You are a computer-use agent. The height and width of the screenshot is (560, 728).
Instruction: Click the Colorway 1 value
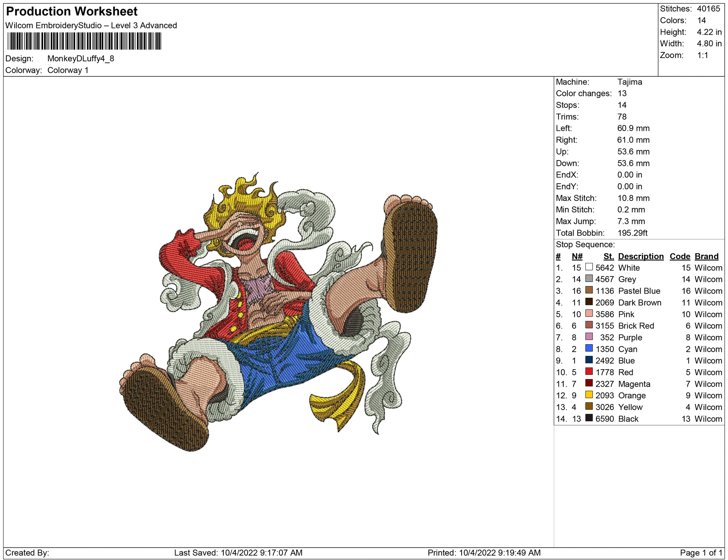coord(68,70)
